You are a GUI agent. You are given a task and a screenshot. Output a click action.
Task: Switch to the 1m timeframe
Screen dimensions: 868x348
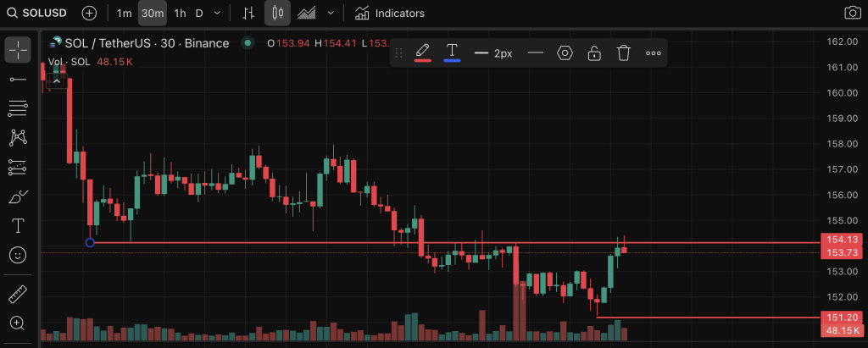tap(124, 14)
